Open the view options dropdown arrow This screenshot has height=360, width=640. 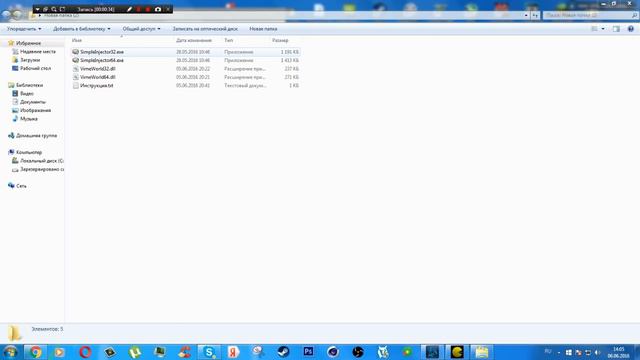603,29
